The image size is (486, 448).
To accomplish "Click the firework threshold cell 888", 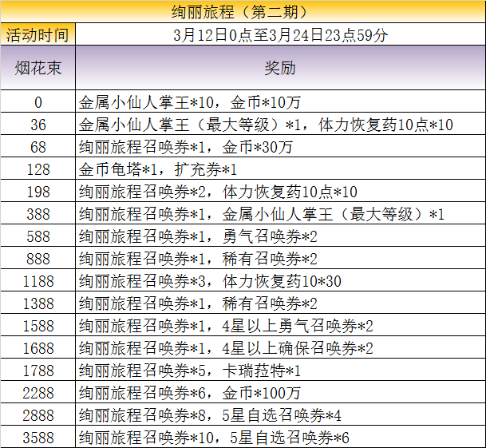I will 38,259.
